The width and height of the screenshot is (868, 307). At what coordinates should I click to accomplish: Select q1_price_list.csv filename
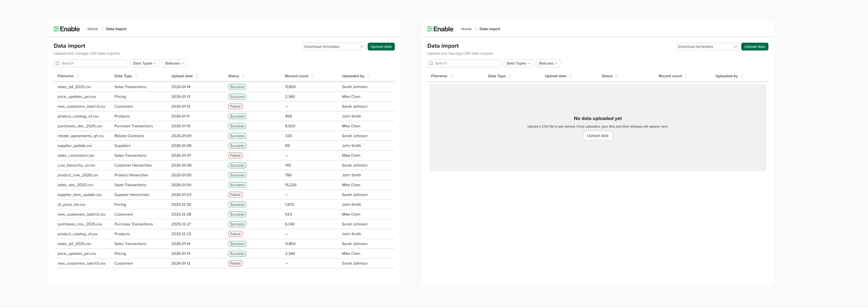71,204
